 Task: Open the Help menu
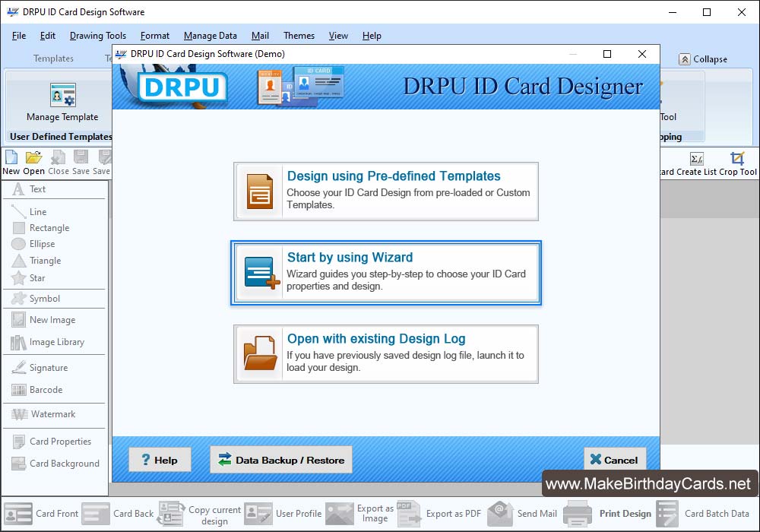(x=372, y=36)
